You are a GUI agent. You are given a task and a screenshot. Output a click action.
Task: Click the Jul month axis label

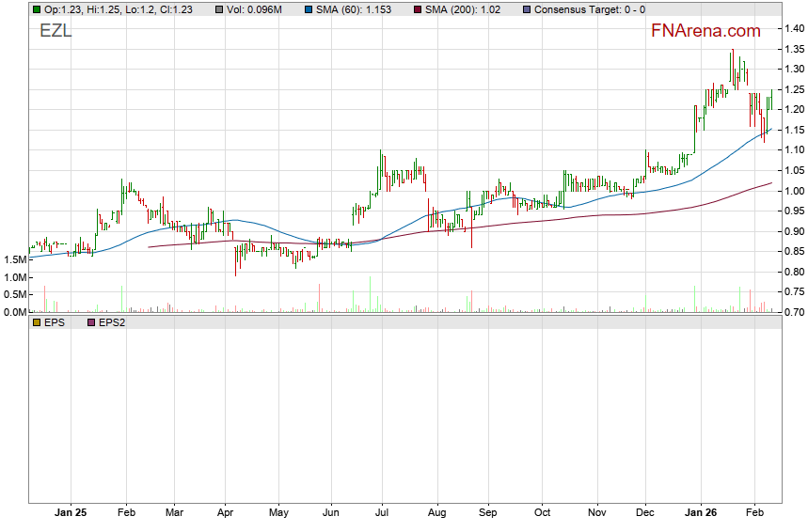pos(382,514)
